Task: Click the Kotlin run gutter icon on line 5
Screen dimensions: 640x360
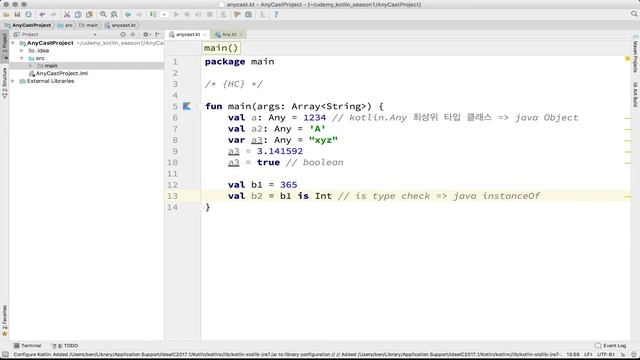Action: pos(187,106)
